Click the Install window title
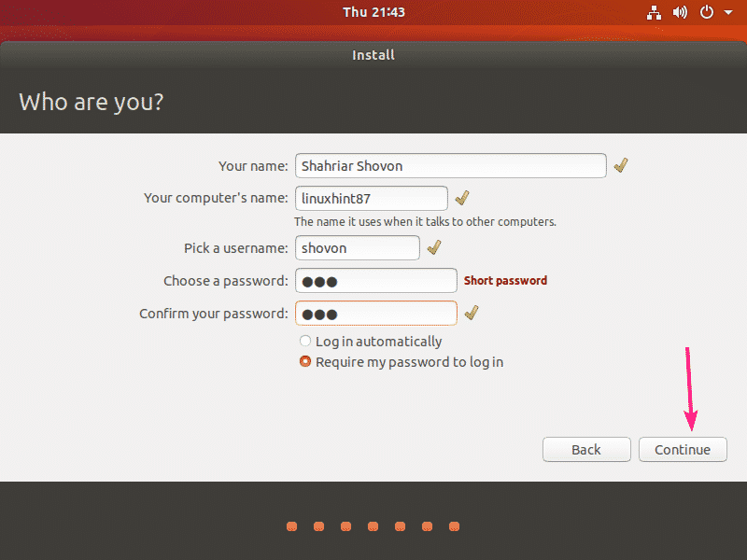This screenshot has height=560, width=747. pyautogui.click(x=373, y=55)
